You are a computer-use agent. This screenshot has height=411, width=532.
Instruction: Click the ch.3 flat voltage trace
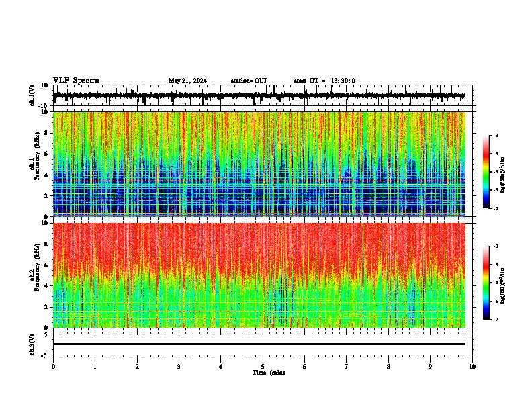tap(259, 344)
